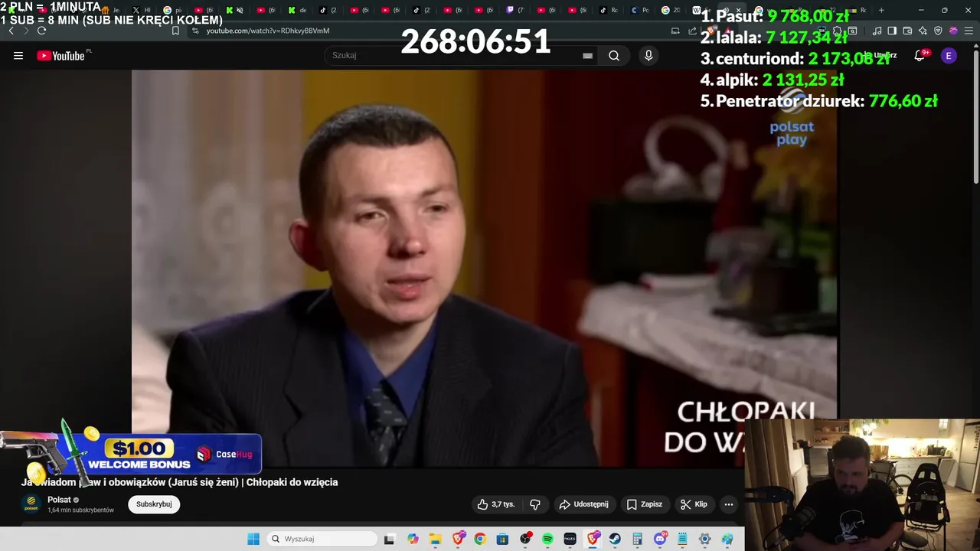Open the Polsat channel name link
The image size is (980, 551).
click(x=59, y=500)
